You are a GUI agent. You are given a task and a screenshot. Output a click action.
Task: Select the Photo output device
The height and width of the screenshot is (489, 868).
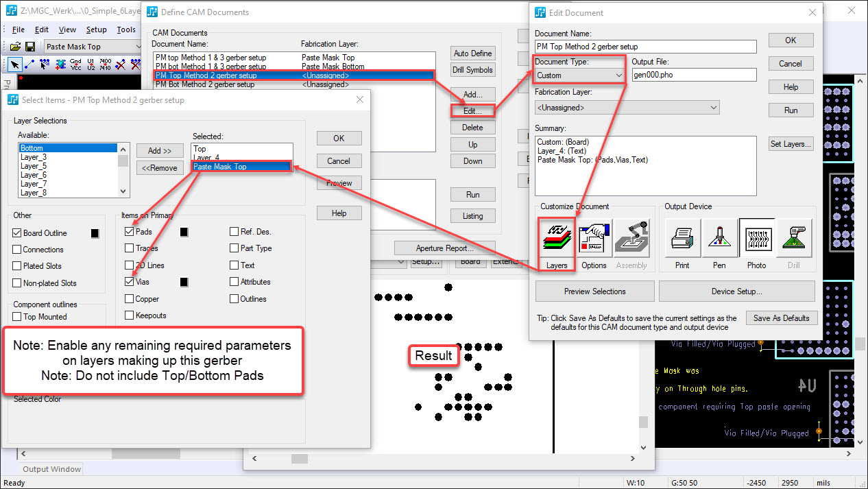click(757, 241)
